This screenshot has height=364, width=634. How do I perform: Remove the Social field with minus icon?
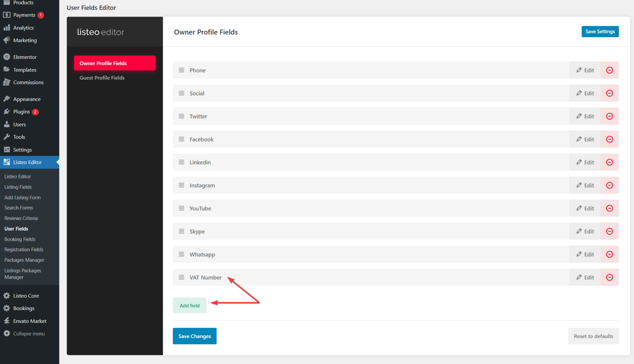[609, 93]
